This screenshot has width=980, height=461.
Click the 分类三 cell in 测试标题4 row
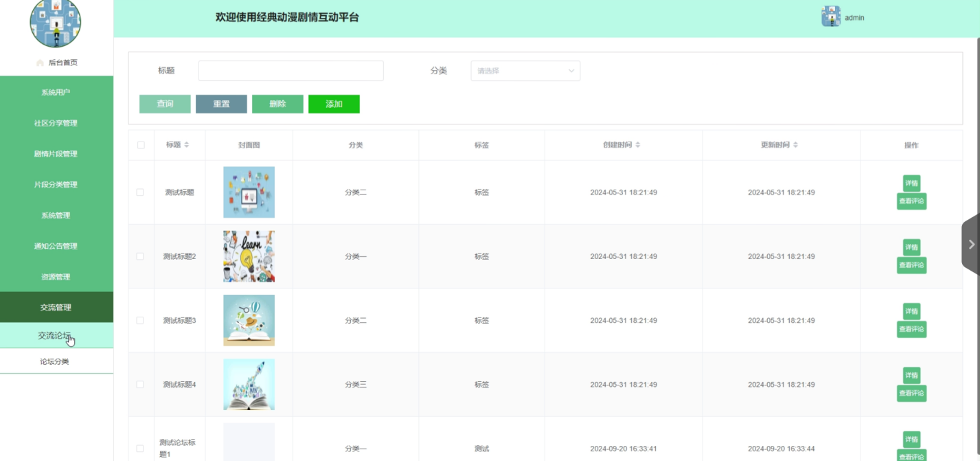pos(356,385)
